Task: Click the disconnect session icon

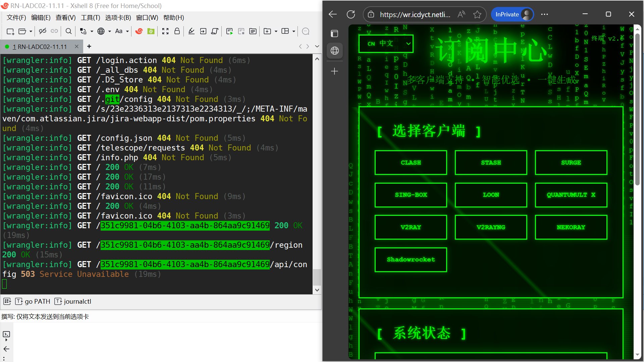Action: tap(42, 31)
